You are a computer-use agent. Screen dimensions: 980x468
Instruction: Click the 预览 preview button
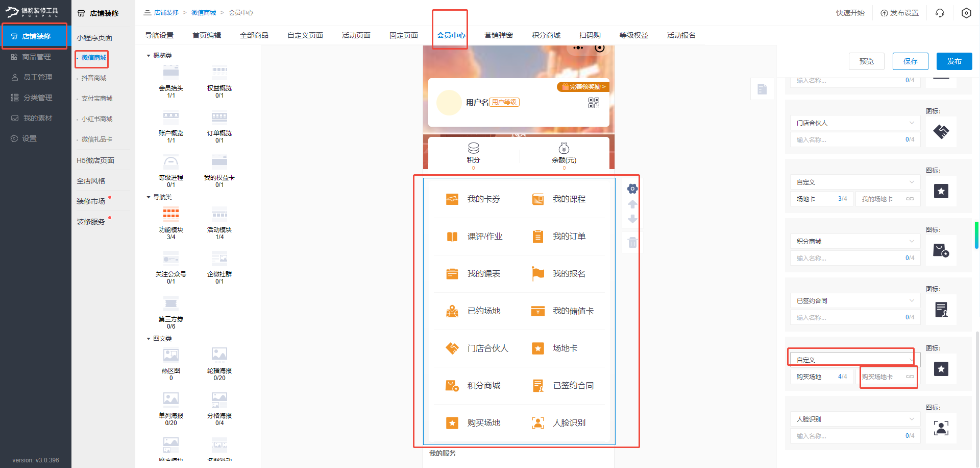[x=866, y=61]
